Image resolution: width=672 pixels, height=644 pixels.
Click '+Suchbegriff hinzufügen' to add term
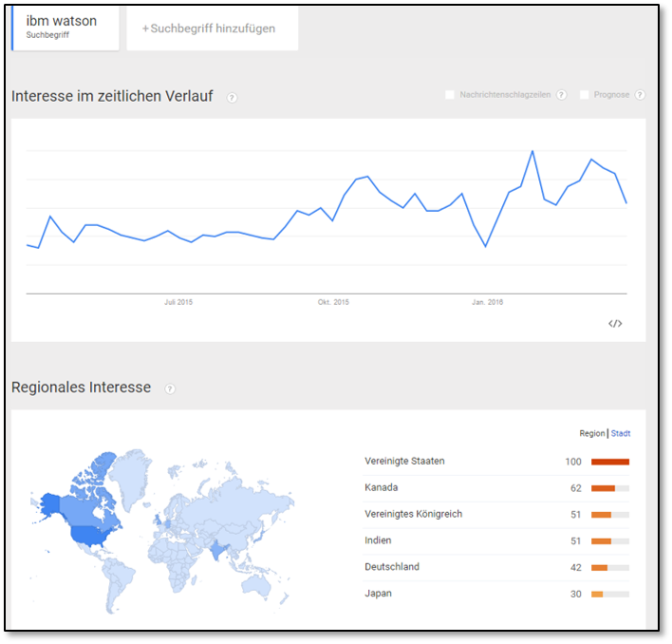pos(213,28)
